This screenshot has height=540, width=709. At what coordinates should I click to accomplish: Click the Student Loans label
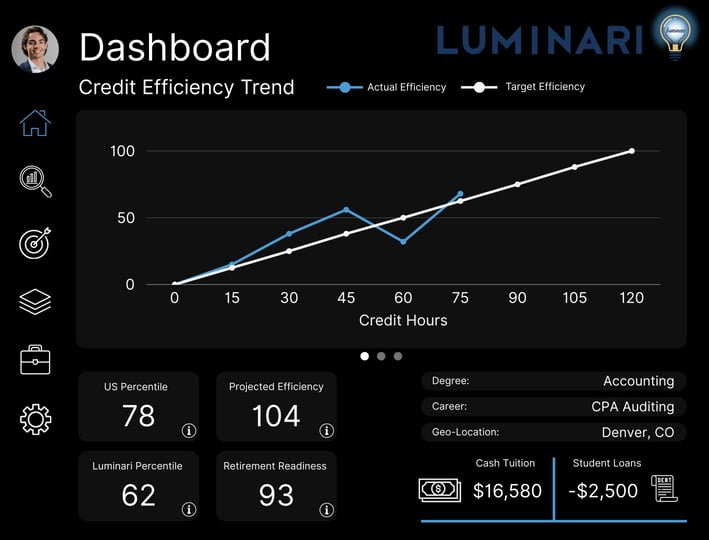[x=607, y=463]
